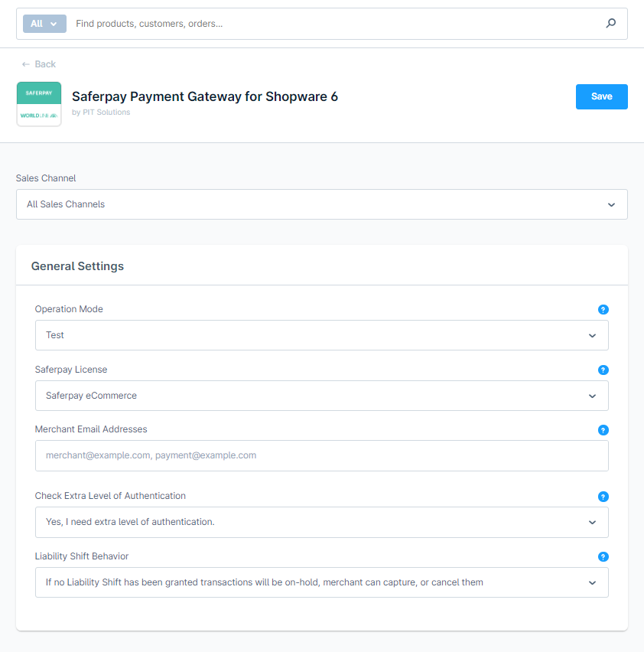Open help tooltip for Merchant Email Addresses
Screen dimensions: 644x652
pos(603,430)
